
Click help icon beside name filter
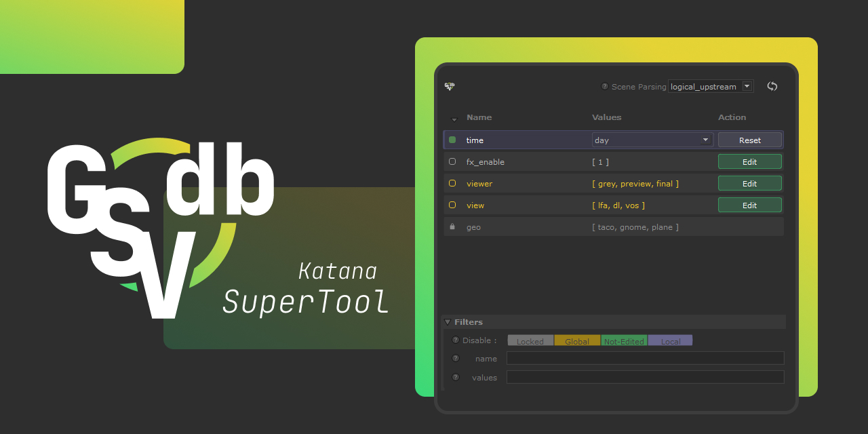456,358
